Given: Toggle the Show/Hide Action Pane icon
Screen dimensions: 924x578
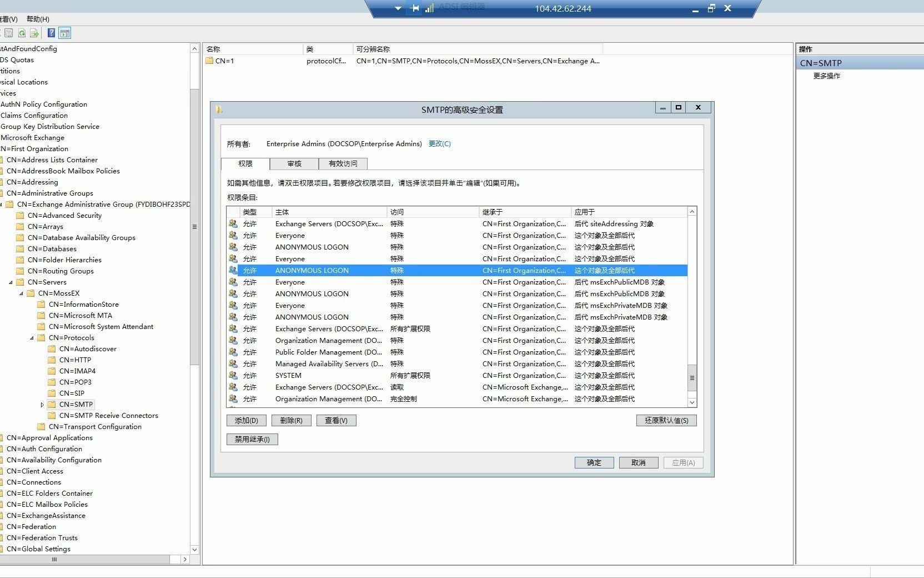Looking at the screenshot, I should coord(65,33).
